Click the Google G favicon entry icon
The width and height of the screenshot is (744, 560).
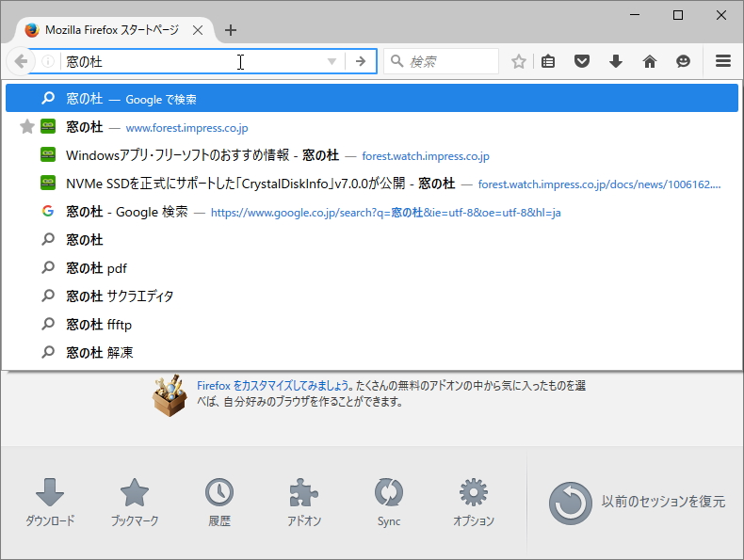coord(48,211)
